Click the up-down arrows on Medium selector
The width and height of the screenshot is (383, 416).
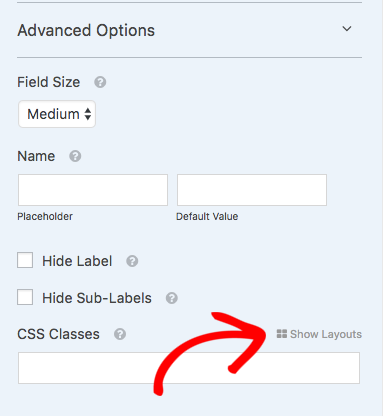(x=88, y=114)
